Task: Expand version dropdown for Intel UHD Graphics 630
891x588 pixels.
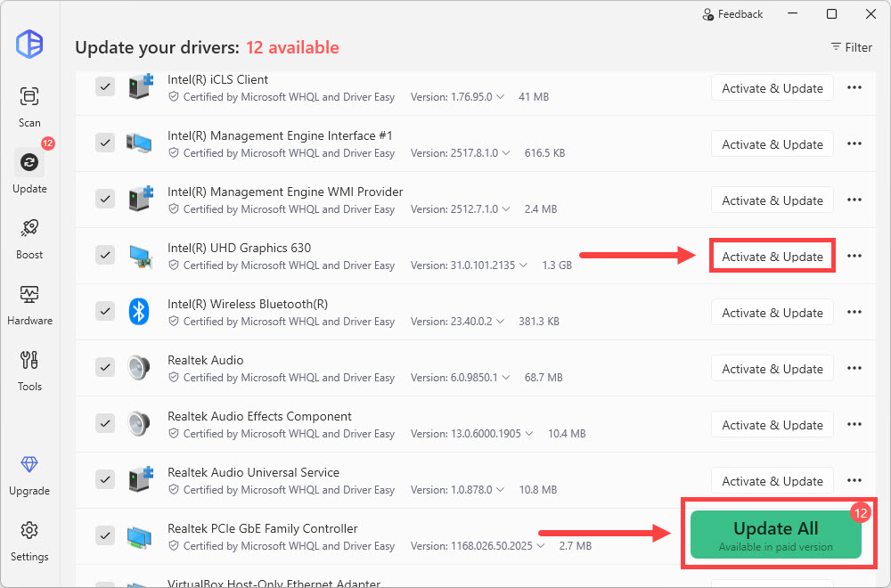Action: pyautogui.click(x=524, y=265)
